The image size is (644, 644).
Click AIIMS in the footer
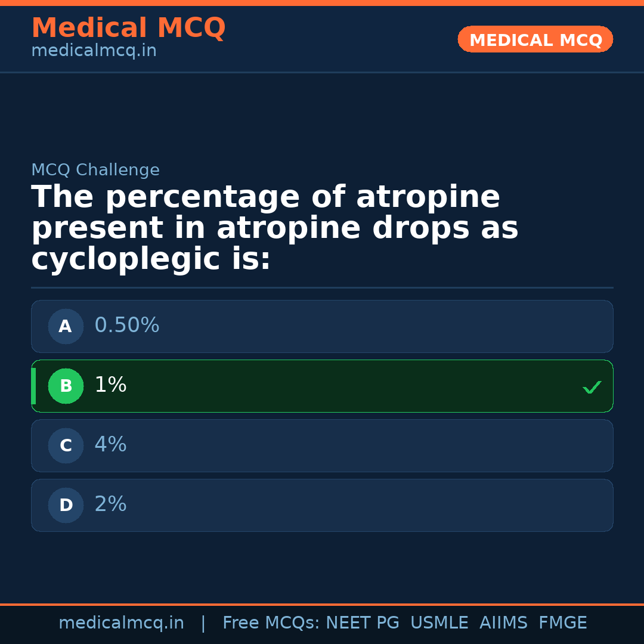[x=503, y=623]
